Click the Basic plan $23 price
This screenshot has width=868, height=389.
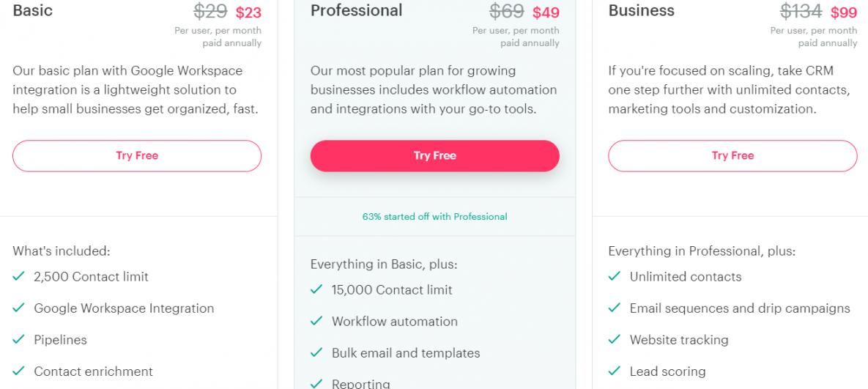[x=248, y=12]
